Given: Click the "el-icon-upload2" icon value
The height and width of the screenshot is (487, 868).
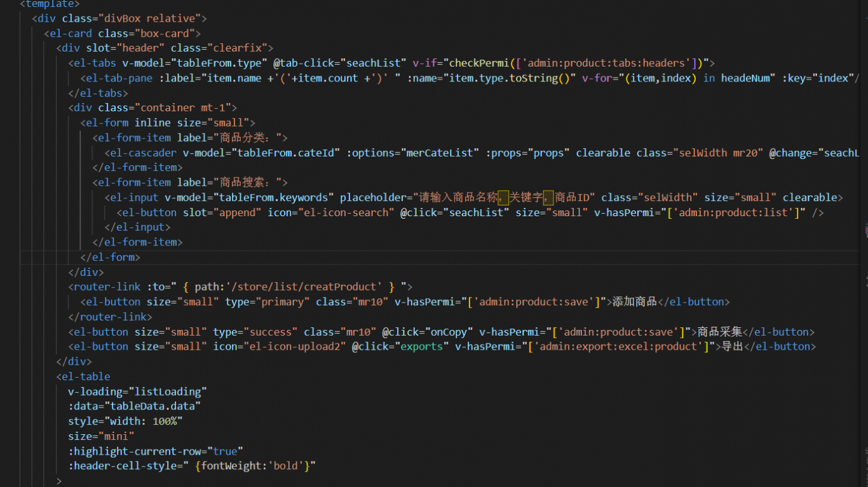Looking at the screenshot, I should coord(295,347).
